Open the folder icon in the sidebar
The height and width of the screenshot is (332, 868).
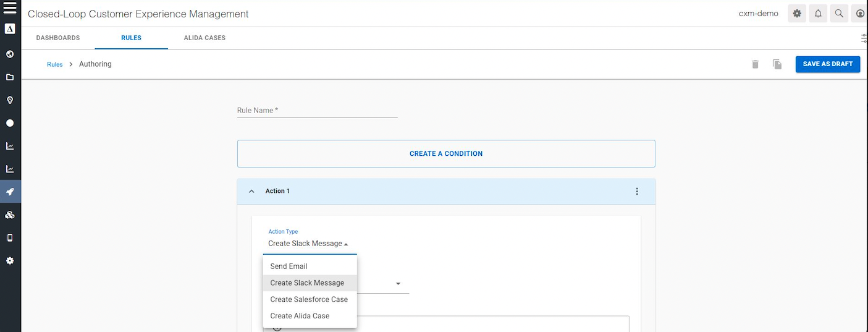pos(10,77)
